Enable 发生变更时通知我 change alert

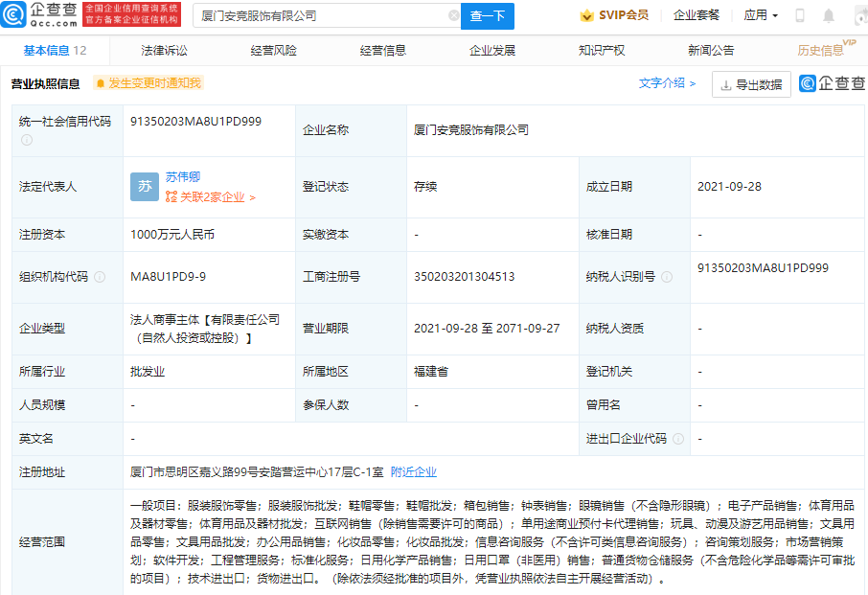pyautogui.click(x=148, y=83)
